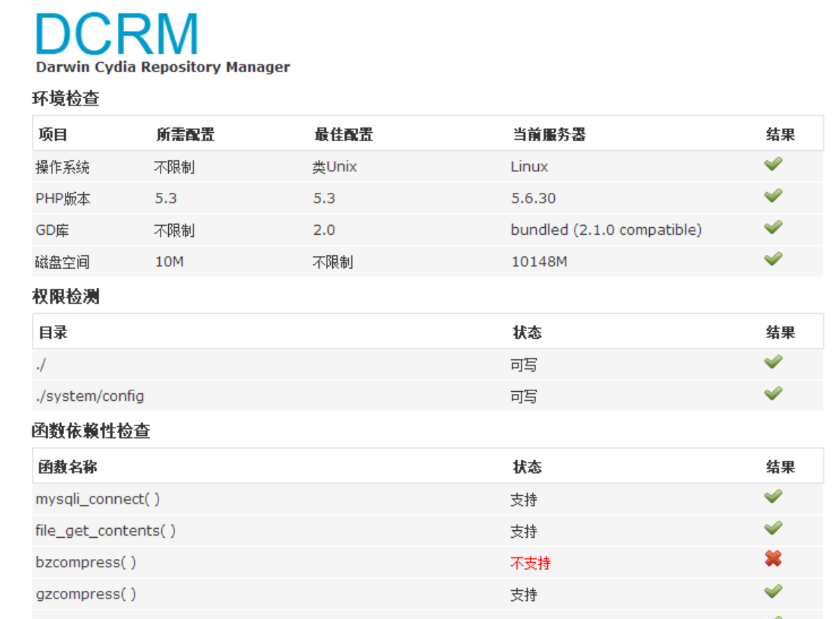This screenshot has width=840, height=619.
Task: Click the 5.6.30 PHP version value
Action: [x=533, y=198]
